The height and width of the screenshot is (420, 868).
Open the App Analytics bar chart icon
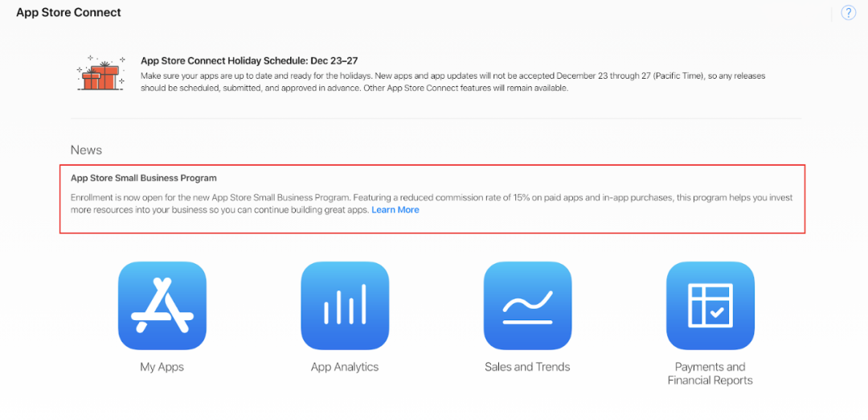click(345, 306)
